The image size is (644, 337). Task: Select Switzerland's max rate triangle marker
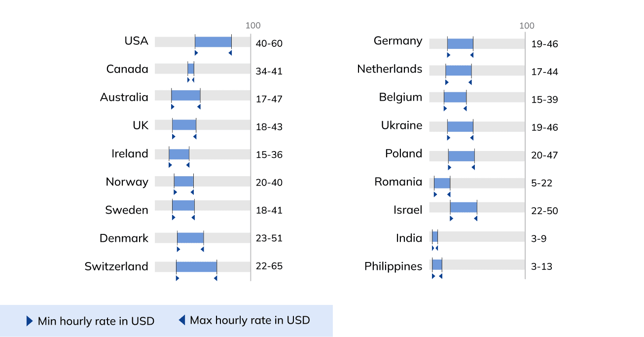tap(215, 279)
